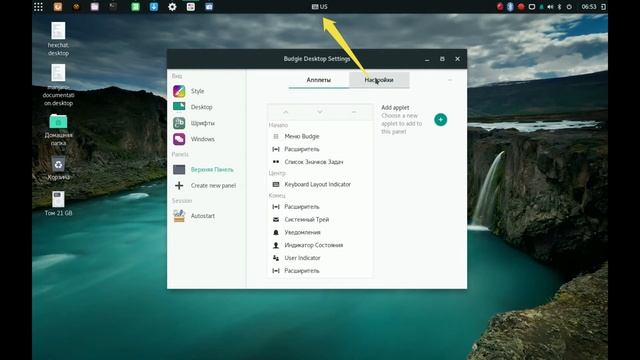Viewport: 640px width, 360px height.
Task: Select Системный Трей applet row
Action: tap(320, 219)
